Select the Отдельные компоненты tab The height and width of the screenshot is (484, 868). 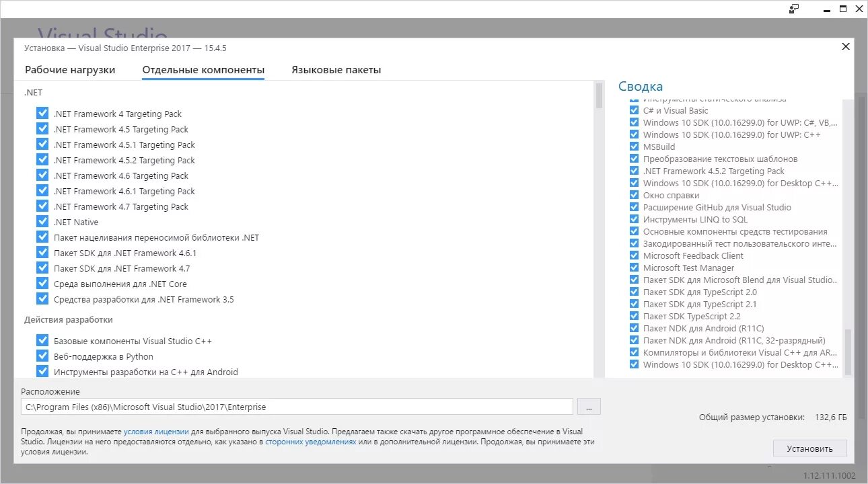tap(203, 70)
